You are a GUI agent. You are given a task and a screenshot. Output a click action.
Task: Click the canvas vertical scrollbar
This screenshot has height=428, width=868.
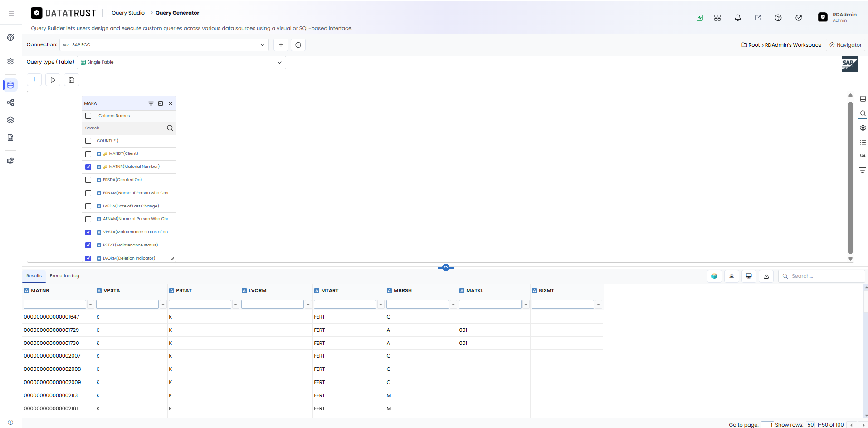[x=850, y=178]
